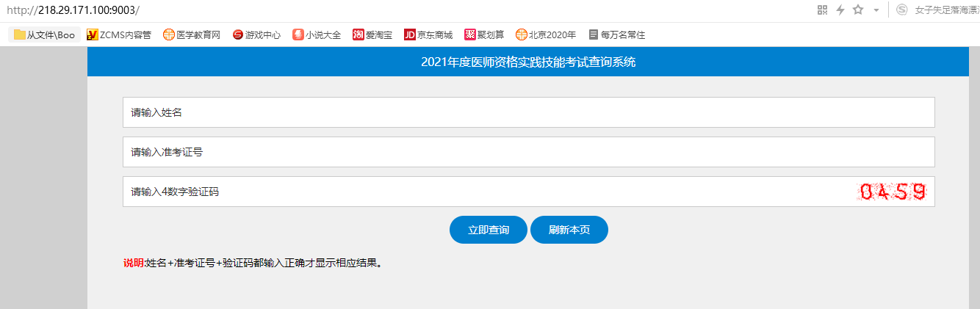
Task: Bookmark this page with the star icon
Action: point(857,10)
